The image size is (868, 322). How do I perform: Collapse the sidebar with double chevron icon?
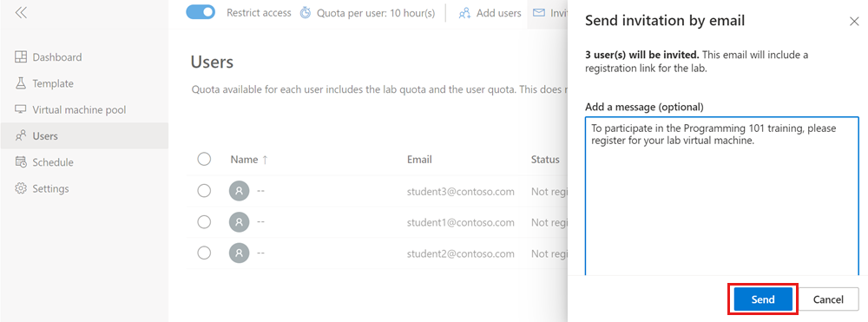(21, 13)
